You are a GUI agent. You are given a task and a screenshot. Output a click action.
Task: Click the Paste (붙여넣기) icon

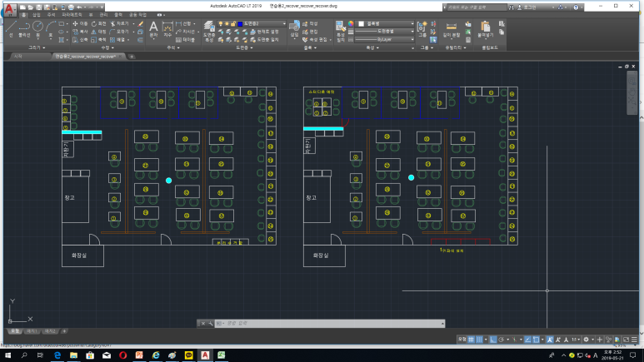tap(486, 30)
